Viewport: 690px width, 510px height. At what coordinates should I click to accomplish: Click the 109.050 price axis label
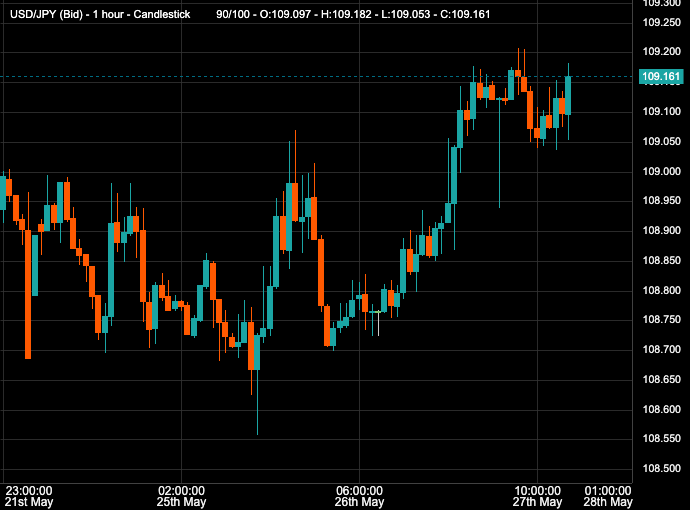(661, 141)
